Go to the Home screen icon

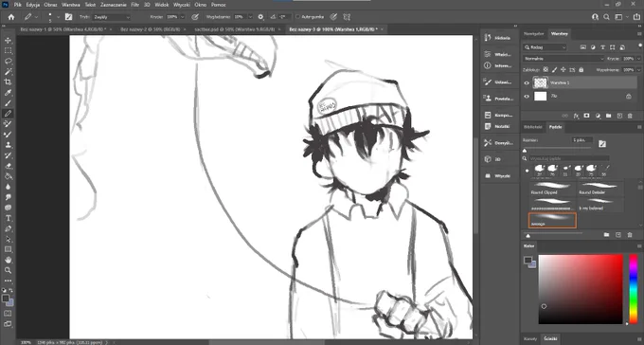[x=11, y=17]
